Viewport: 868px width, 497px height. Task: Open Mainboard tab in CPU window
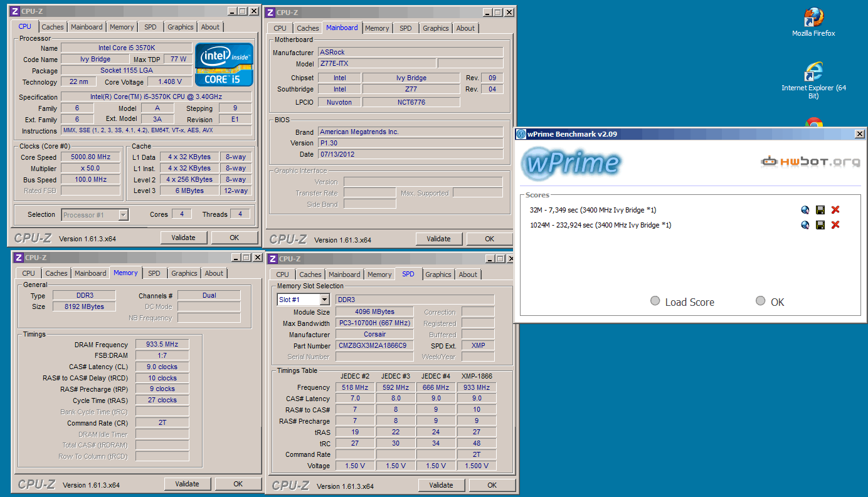pos(87,27)
